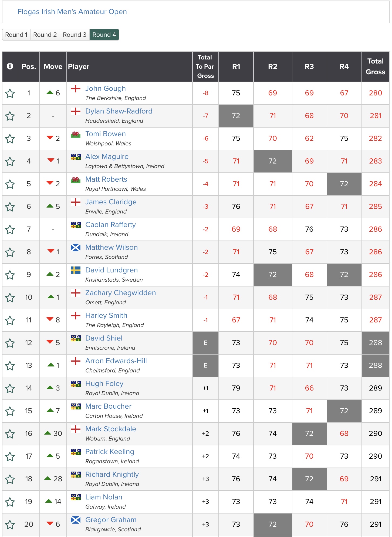Click the Ireland flag beside Alex Maguire
The width and height of the screenshot is (392, 537).
(76, 157)
